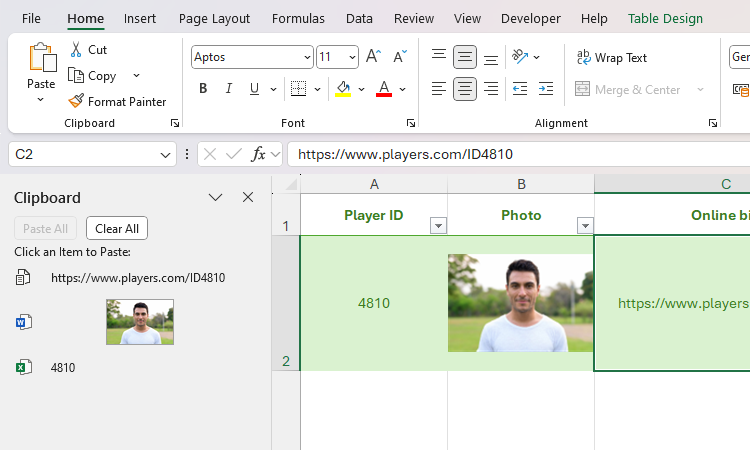Paste the players.com URL clipboard item
Screen dimensions: 750x450
138,278
